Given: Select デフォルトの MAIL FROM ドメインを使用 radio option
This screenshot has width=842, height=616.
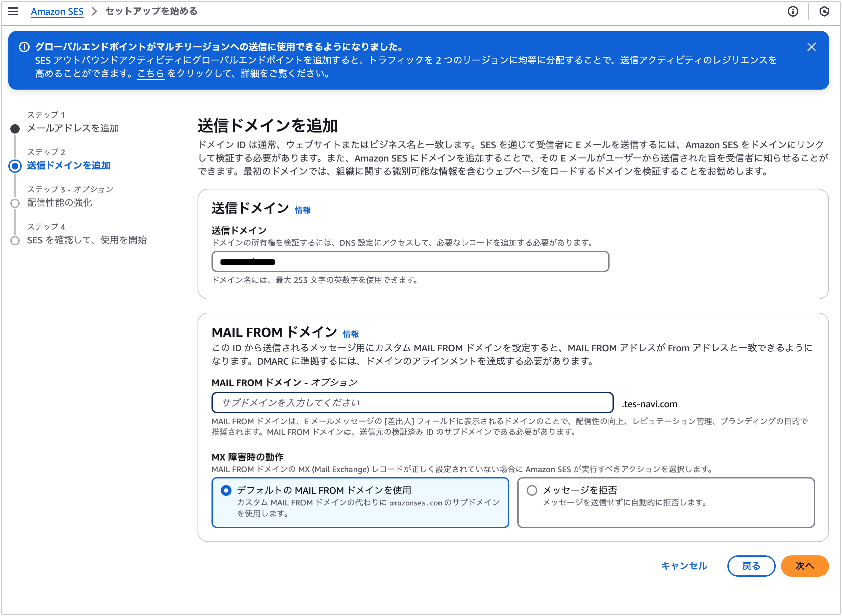Looking at the screenshot, I should click(226, 490).
